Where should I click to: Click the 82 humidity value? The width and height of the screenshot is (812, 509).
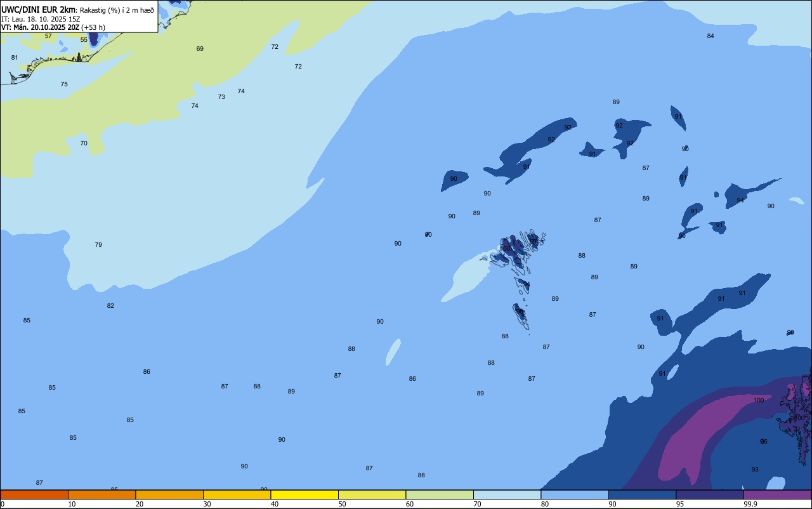pos(110,306)
